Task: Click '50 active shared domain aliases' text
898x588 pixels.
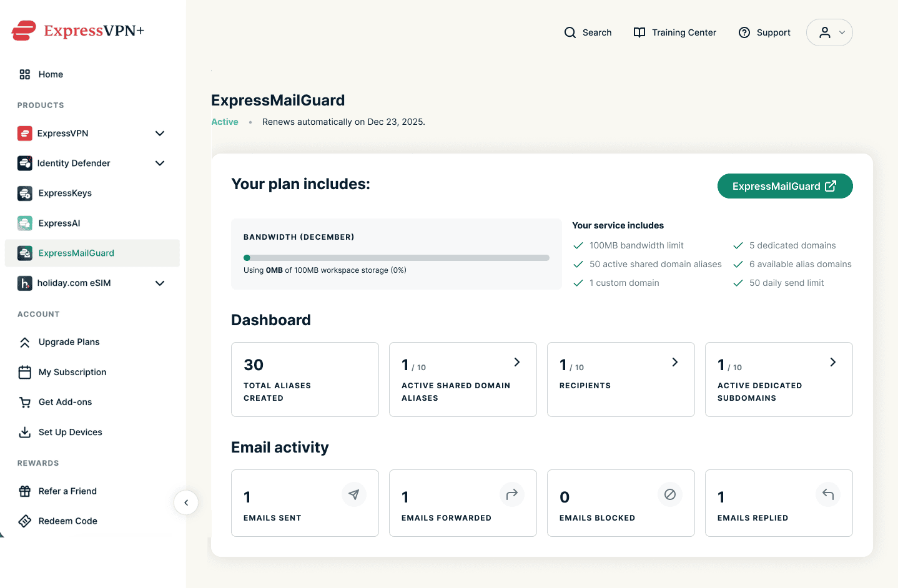Action: tap(656, 264)
